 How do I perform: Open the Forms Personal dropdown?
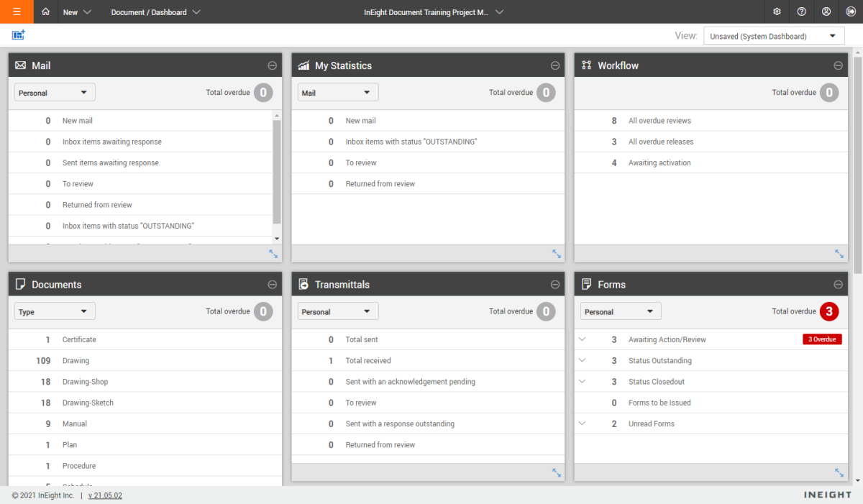click(621, 311)
